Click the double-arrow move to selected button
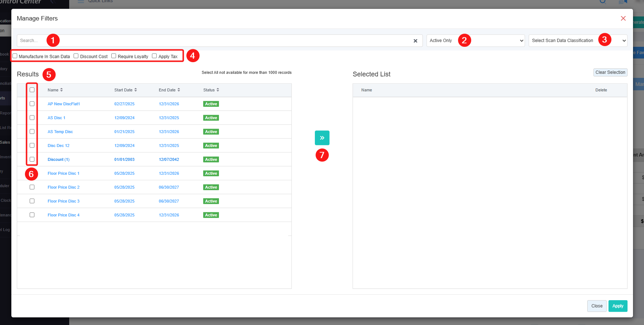Viewport: 644px width, 325px height. (x=322, y=138)
